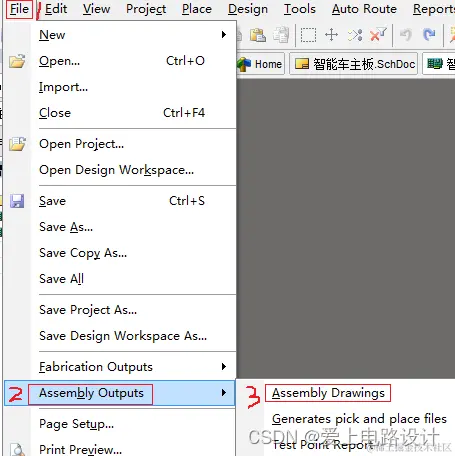Click the Redo toolbar icon
Image resolution: width=455 pixels, height=456 pixels.
coord(429,35)
